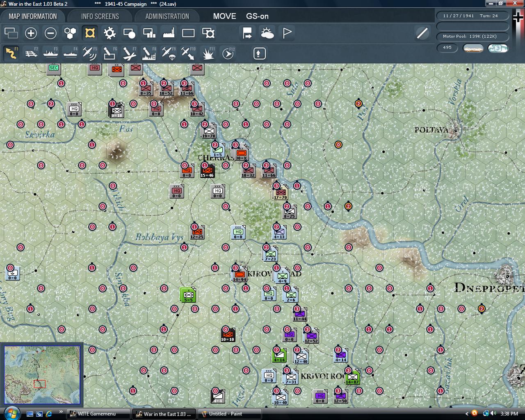Click the outlined pennant flag icon

click(x=287, y=33)
